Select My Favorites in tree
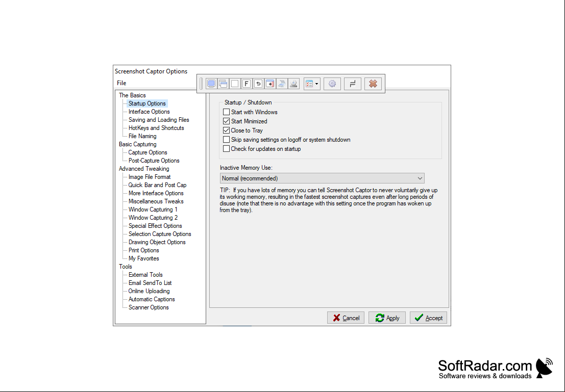The height and width of the screenshot is (392, 565). [x=144, y=258]
